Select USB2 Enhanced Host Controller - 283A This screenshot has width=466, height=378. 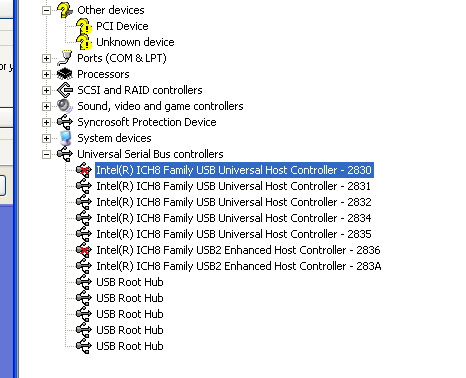tap(239, 266)
